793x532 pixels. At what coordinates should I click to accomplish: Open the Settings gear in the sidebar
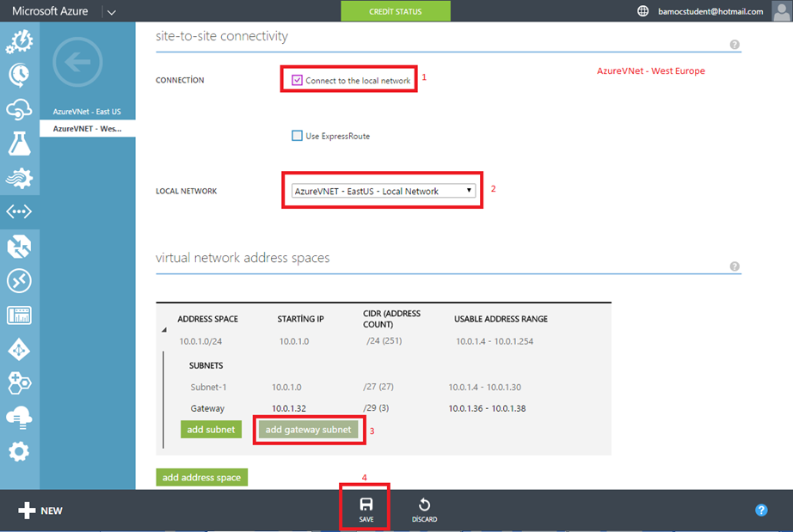click(19, 451)
